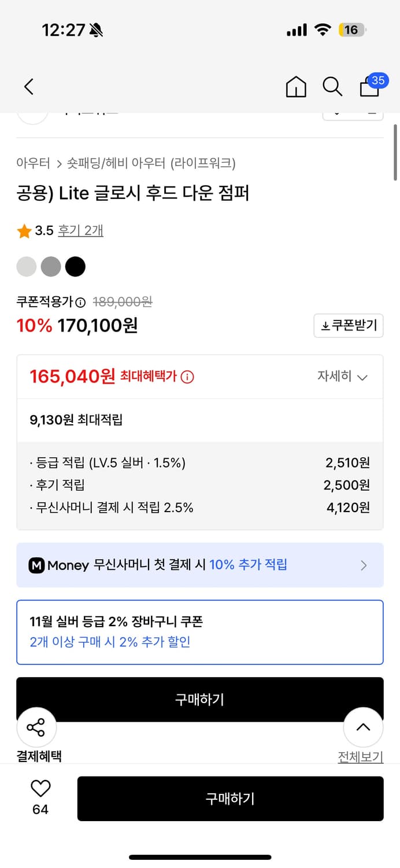This screenshot has height=868, width=400.
Task: Open the 후기 2개 reviews link
Action: point(80,230)
